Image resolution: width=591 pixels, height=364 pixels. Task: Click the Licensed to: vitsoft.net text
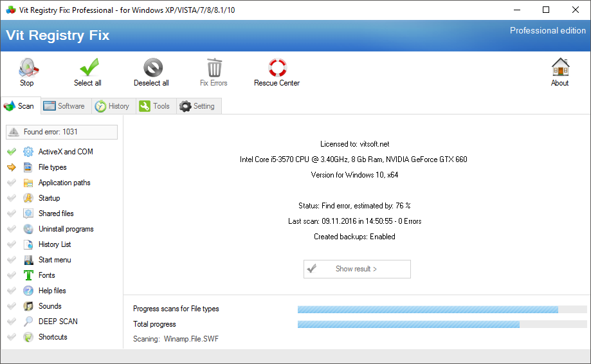[355, 144]
